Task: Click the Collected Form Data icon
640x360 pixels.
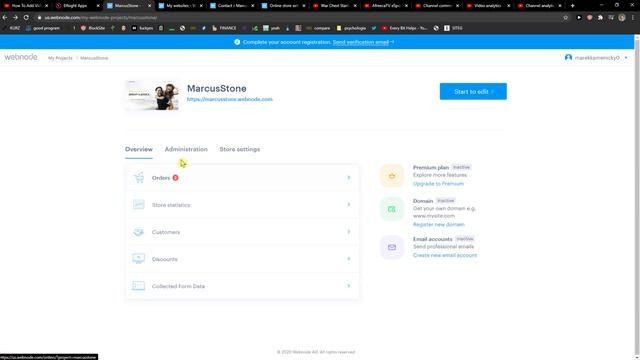Action: (139, 286)
